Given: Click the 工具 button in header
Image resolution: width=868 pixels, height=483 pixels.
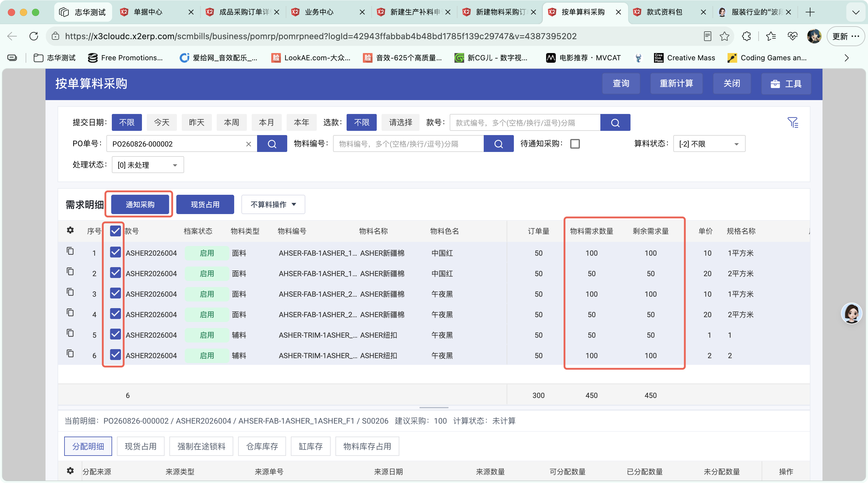Looking at the screenshot, I should pyautogui.click(x=786, y=83).
